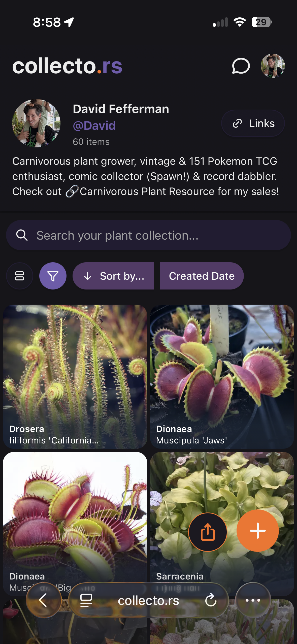Image resolution: width=297 pixels, height=644 pixels.
Task: Open the chat messages bubble icon
Action: pyautogui.click(x=241, y=66)
